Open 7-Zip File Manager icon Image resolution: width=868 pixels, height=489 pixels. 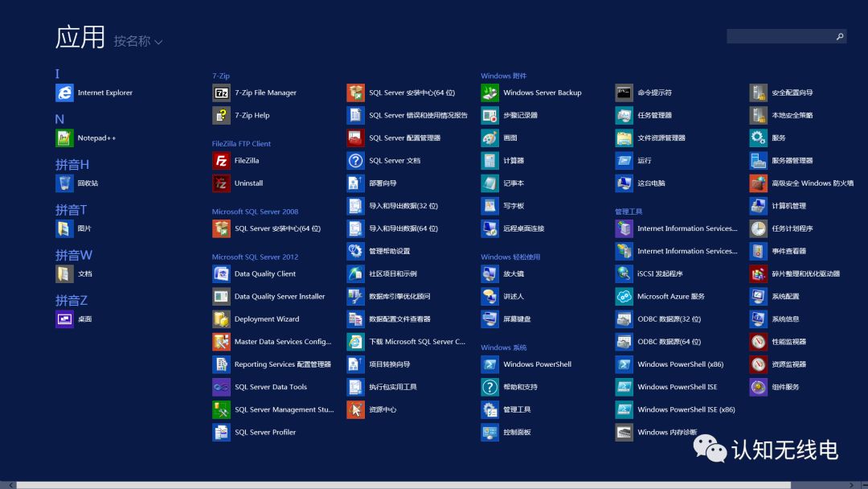coord(221,92)
